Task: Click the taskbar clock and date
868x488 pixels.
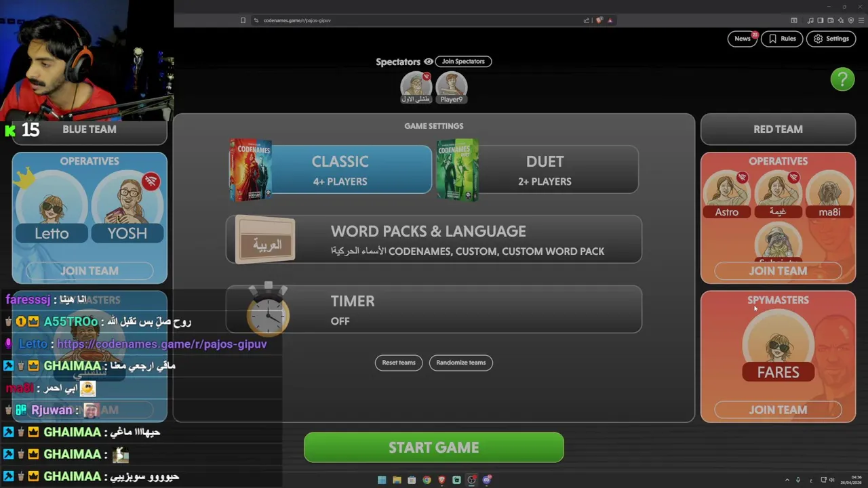Action: click(x=852, y=480)
